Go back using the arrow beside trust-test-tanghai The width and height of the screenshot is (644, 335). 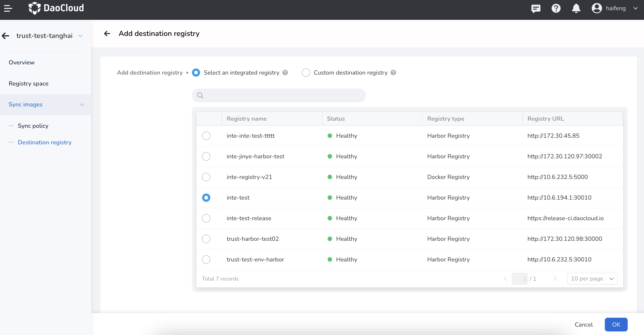point(6,36)
